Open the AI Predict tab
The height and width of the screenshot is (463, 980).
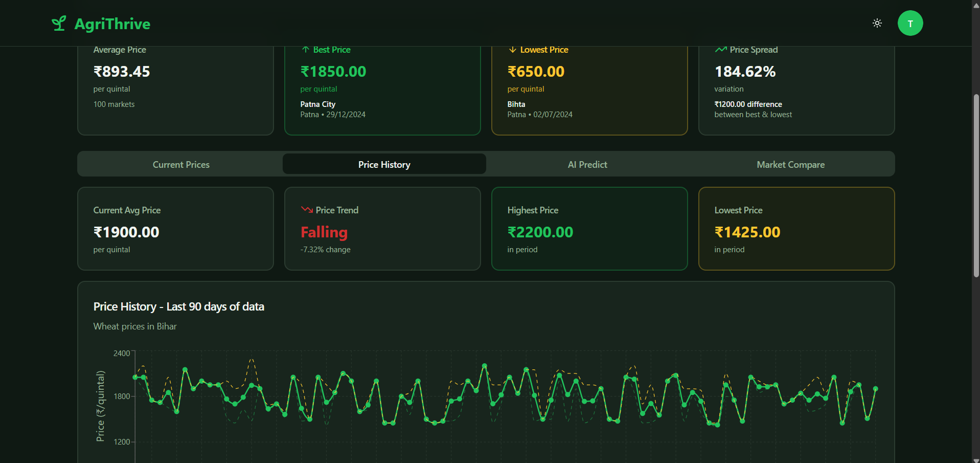[587, 164]
